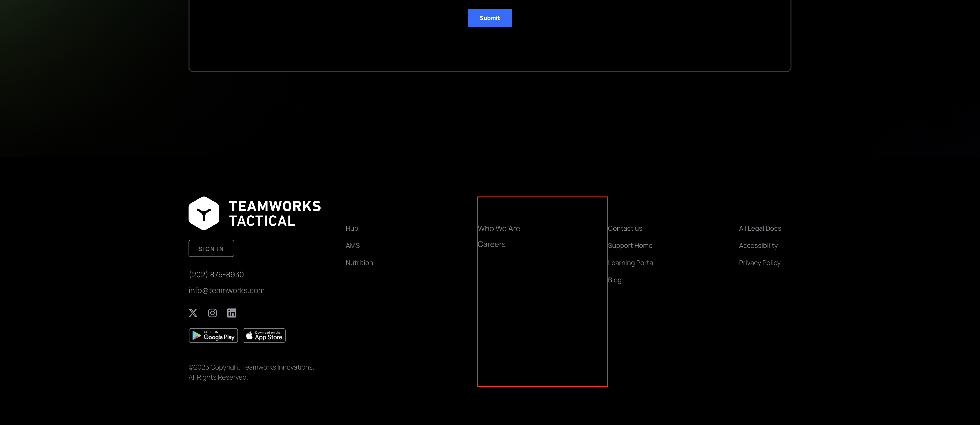The width and height of the screenshot is (980, 425).
Task: Click the info@teamworks.com email address
Action: [x=226, y=290]
